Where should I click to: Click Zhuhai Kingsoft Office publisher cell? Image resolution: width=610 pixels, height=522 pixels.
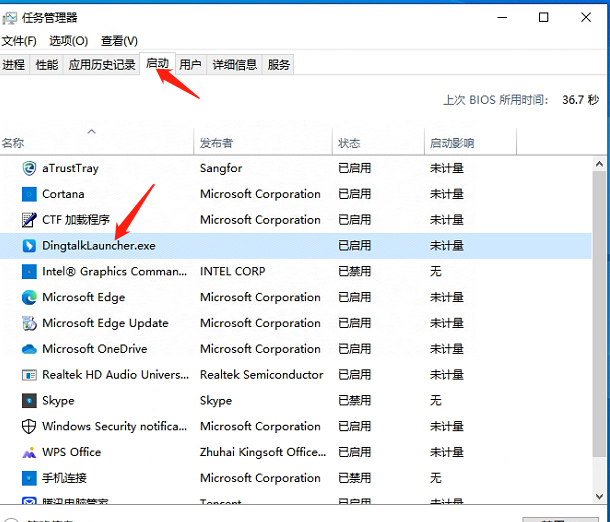(x=263, y=452)
